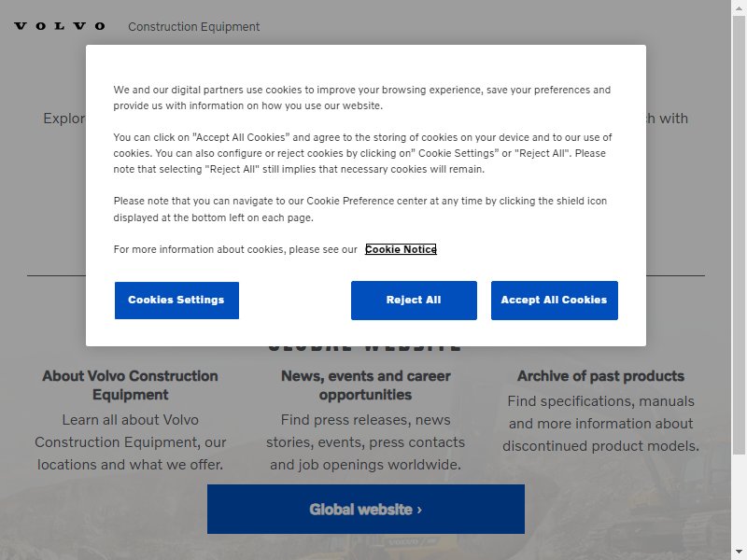
Task: Click the paragraph starting 'We and our digital partners'
Action: (362, 98)
